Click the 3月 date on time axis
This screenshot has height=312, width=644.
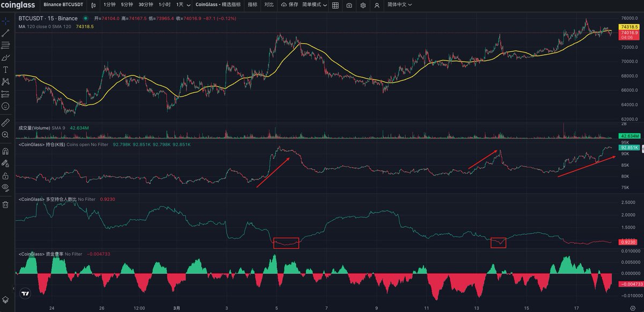tap(177, 308)
